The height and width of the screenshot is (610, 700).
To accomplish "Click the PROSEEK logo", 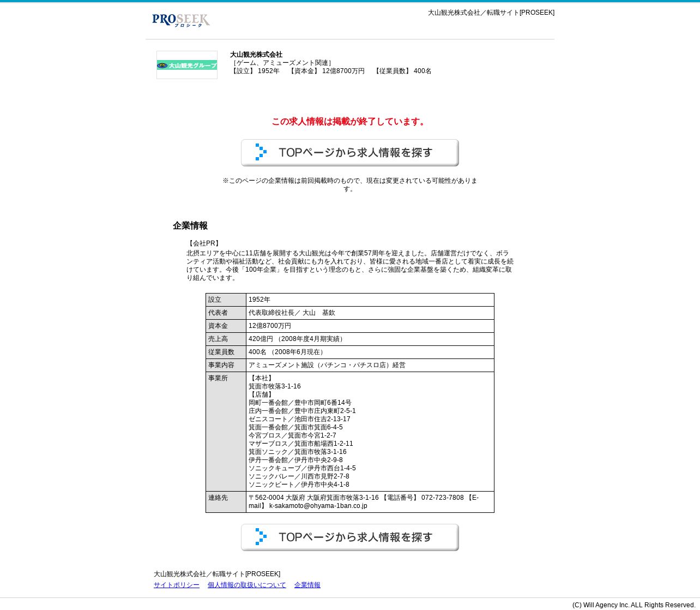I will tap(181, 20).
